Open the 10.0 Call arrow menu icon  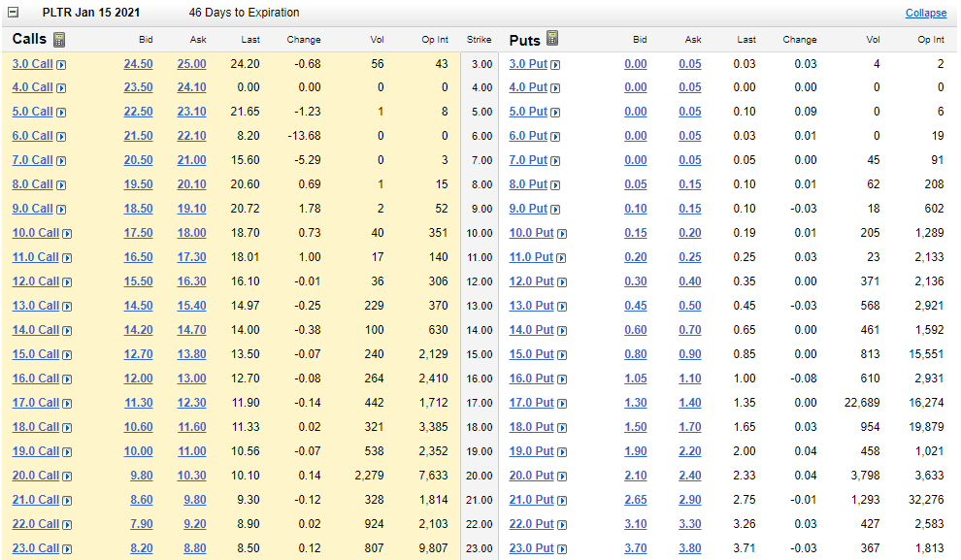[x=67, y=234]
